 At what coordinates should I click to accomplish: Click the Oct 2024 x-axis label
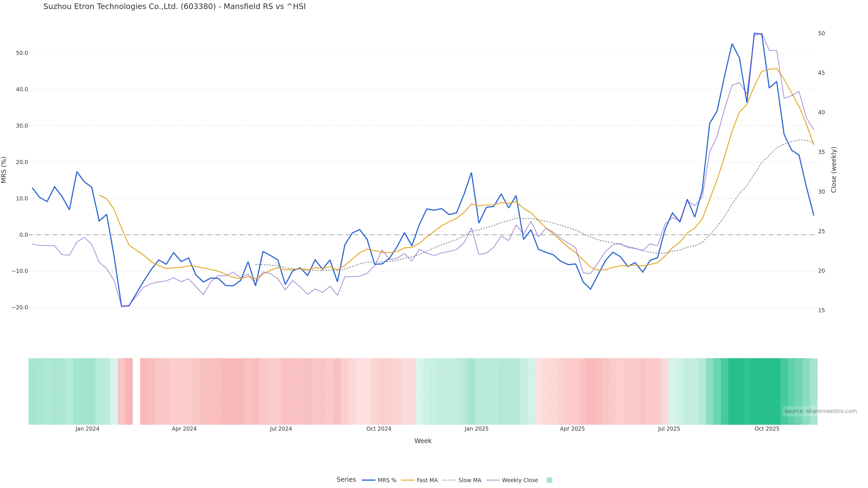379,429
